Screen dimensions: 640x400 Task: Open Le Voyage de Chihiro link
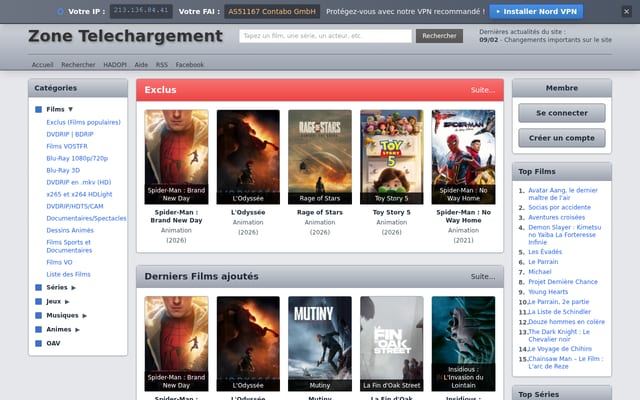(x=560, y=349)
